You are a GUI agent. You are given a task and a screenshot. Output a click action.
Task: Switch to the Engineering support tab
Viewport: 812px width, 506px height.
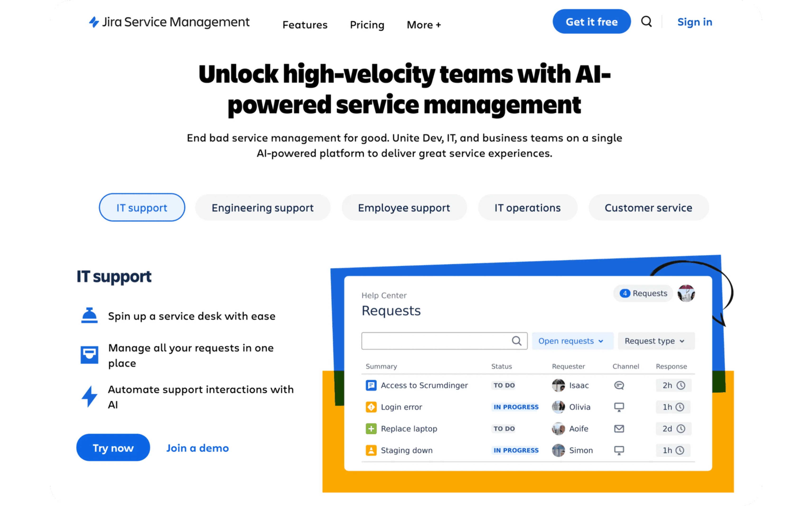tap(263, 208)
